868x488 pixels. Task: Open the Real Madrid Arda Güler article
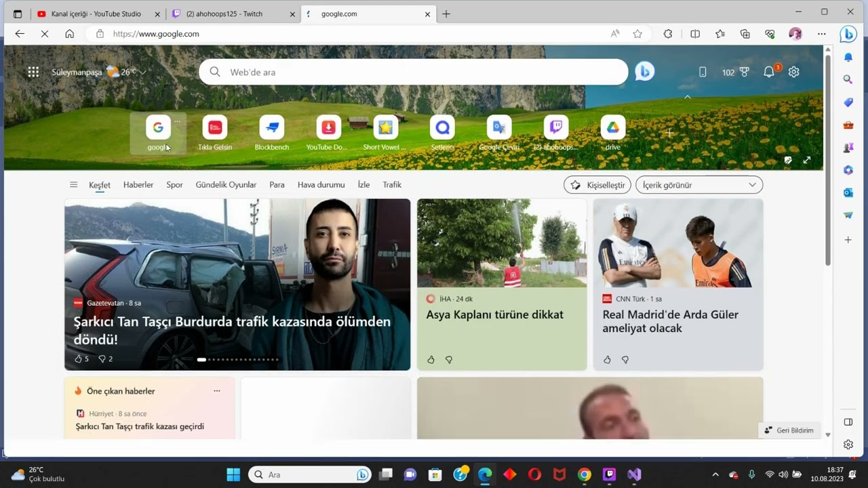point(670,321)
